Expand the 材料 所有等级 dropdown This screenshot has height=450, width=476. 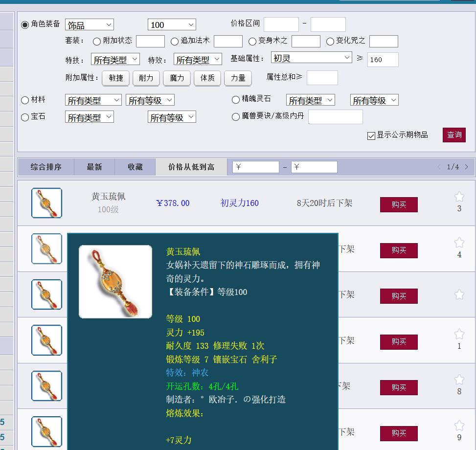[x=150, y=99]
